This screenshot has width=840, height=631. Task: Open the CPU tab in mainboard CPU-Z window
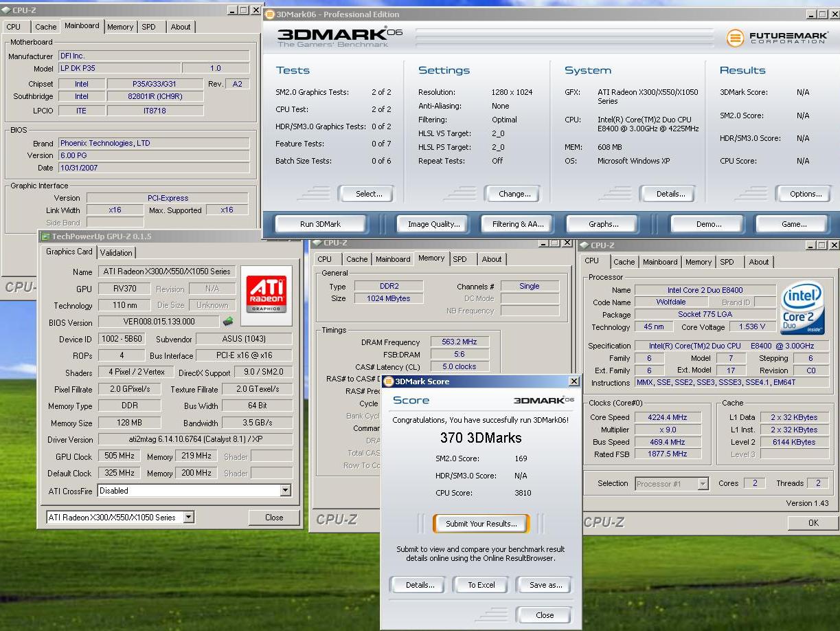[x=14, y=27]
